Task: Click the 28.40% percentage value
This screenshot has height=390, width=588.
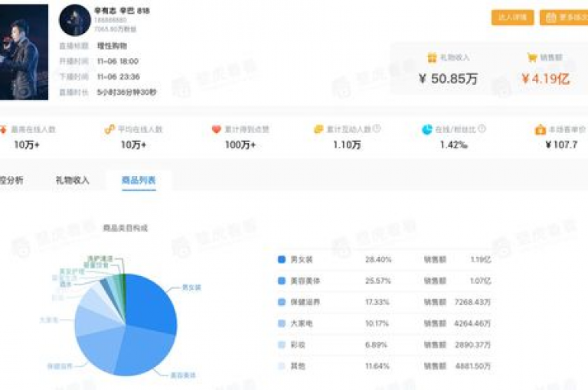Action: click(378, 259)
